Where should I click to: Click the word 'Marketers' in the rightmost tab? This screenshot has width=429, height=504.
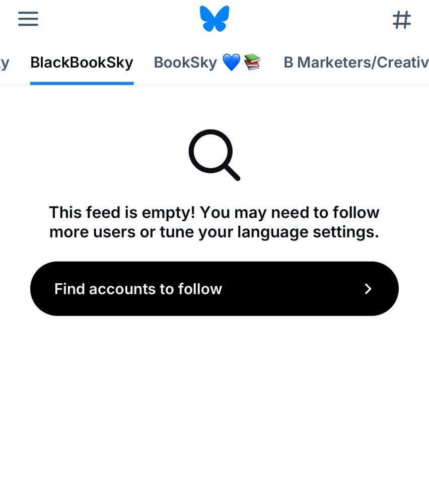pyautogui.click(x=334, y=62)
